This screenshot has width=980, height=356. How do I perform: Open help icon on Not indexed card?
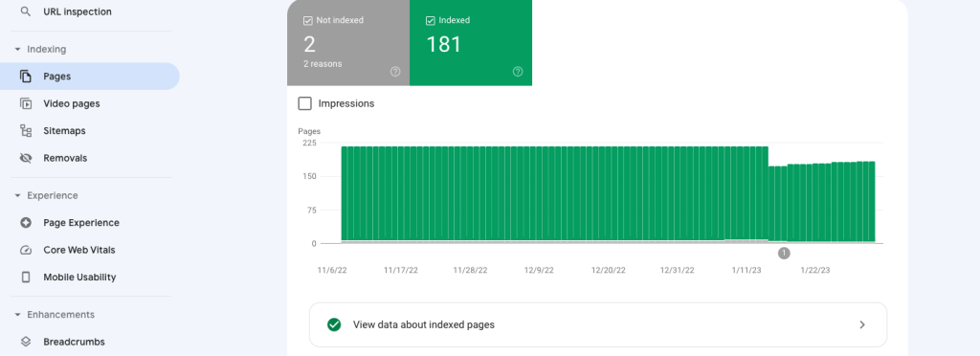pos(395,72)
